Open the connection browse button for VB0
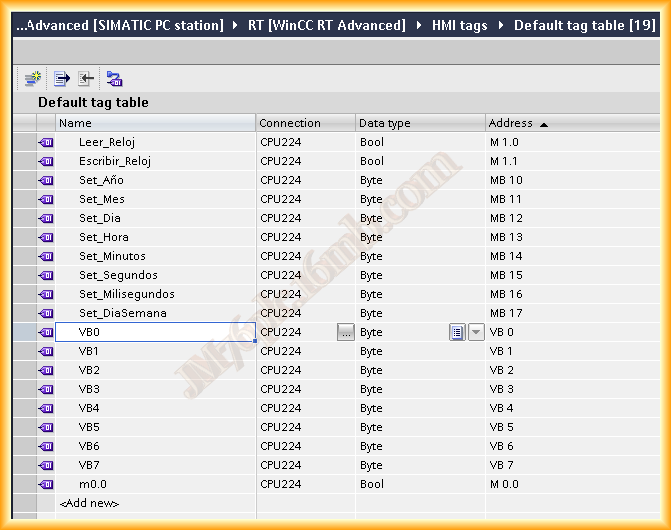This screenshot has height=530, width=671. click(346, 332)
